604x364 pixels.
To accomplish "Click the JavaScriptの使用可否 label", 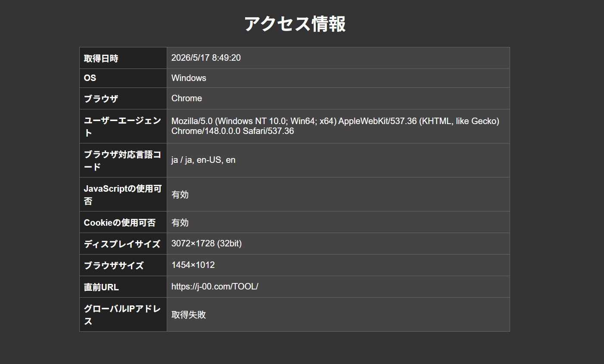I will (122, 194).
